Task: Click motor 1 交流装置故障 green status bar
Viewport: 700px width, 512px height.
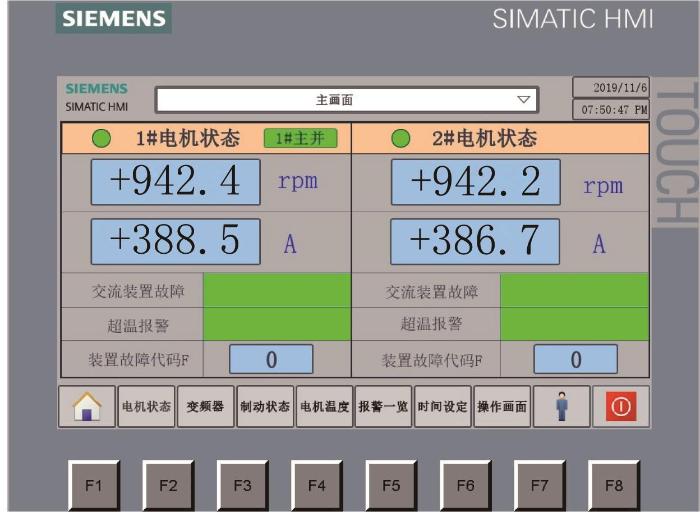Action: (x=277, y=290)
